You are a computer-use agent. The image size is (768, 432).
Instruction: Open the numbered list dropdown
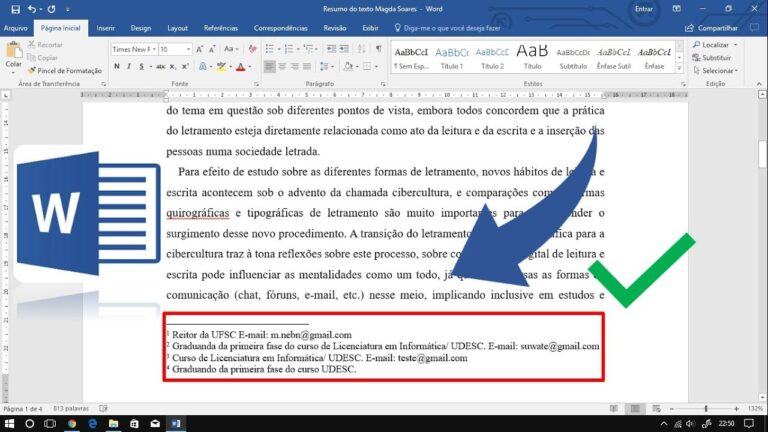pyautogui.click(x=298, y=49)
